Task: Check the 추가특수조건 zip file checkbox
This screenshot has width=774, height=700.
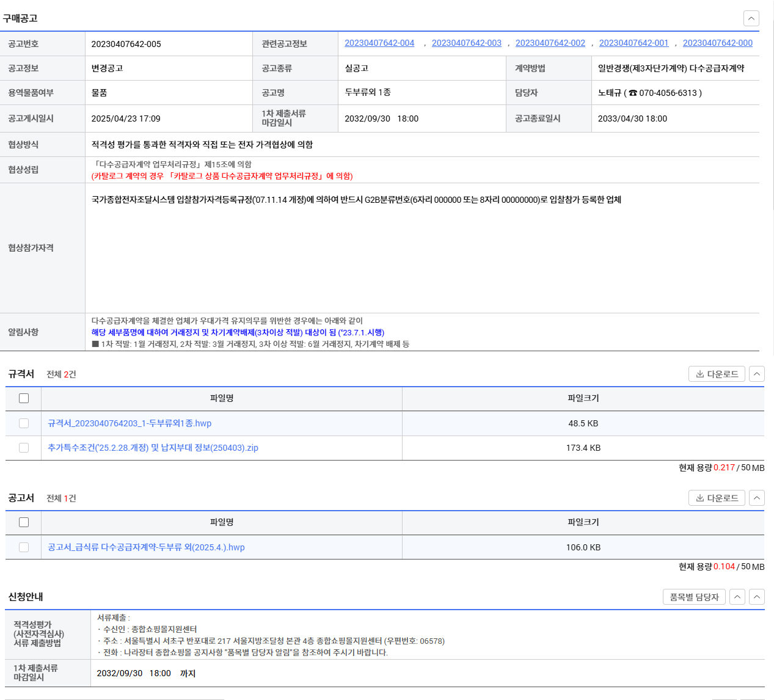Action: [x=24, y=448]
